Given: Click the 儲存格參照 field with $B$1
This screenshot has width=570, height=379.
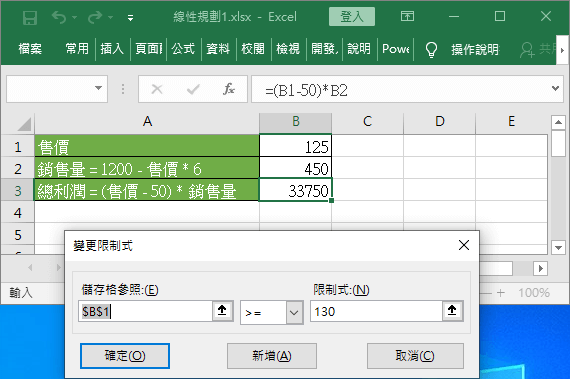Looking at the screenshot, I should [x=145, y=311].
